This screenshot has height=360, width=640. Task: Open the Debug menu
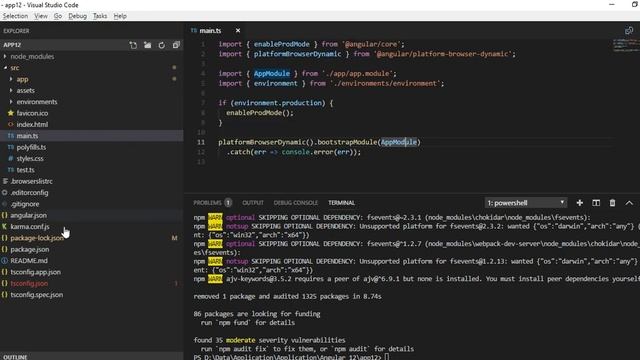(78, 16)
